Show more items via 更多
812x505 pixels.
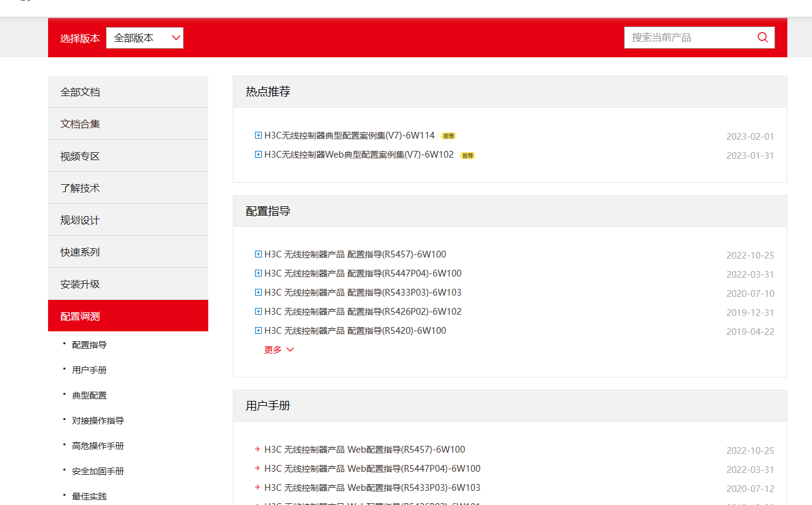click(x=279, y=350)
